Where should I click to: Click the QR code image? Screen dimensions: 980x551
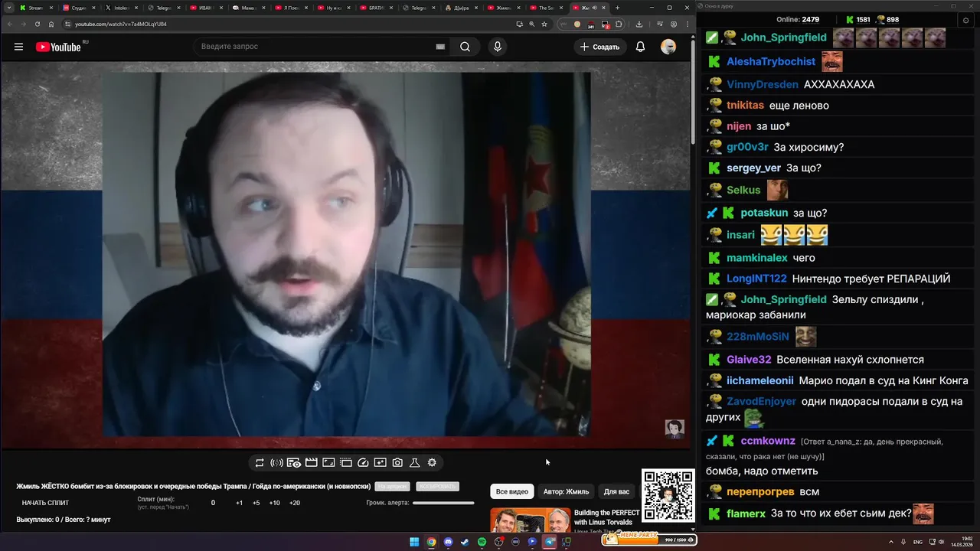pos(668,495)
